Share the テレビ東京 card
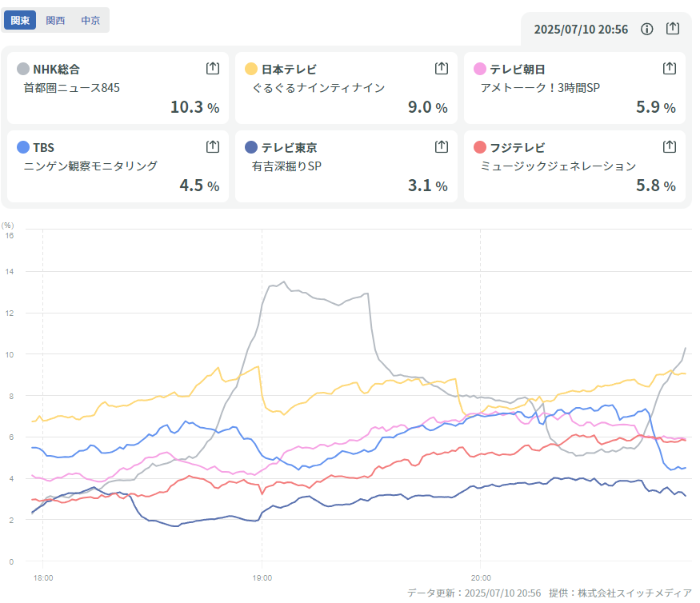The width and height of the screenshot is (700, 603). (x=442, y=146)
